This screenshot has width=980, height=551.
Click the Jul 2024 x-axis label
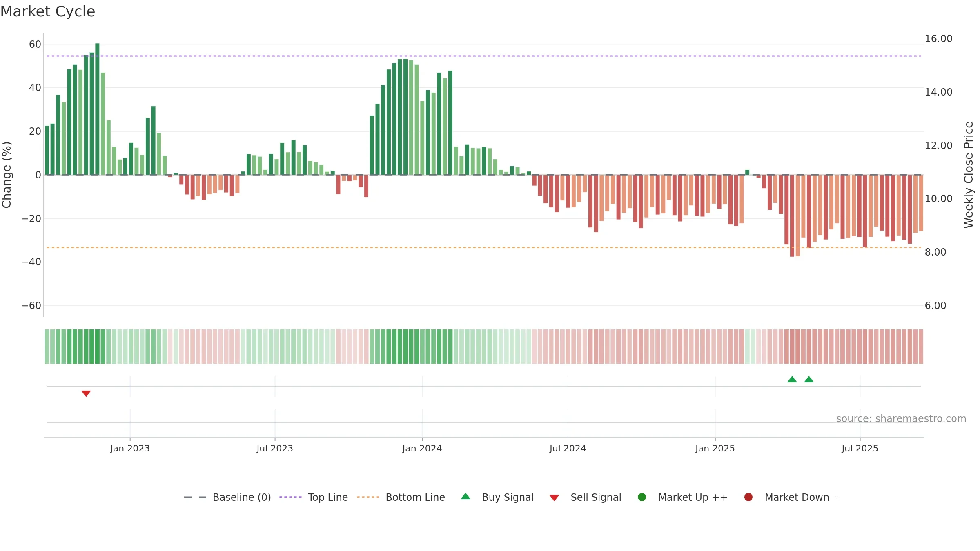coord(568,448)
